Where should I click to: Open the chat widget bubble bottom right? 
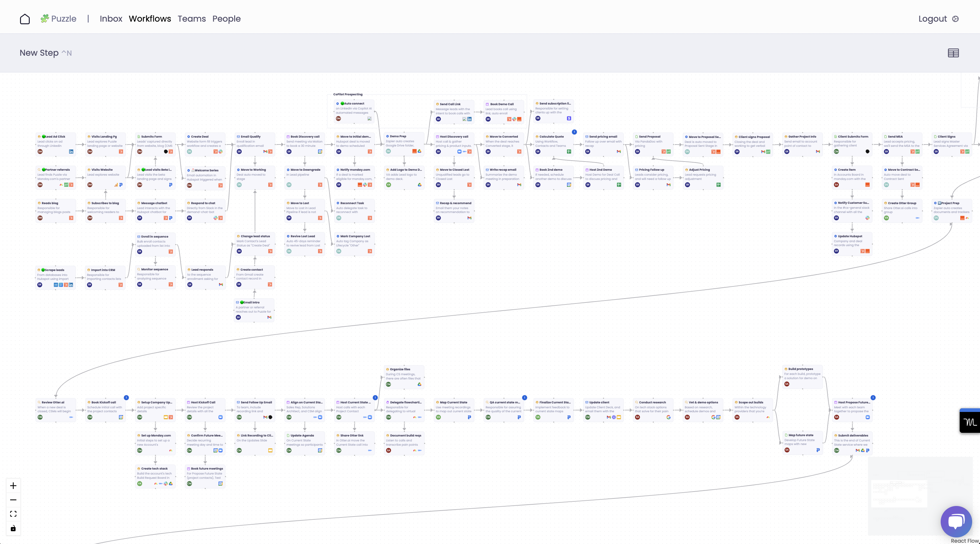(x=956, y=521)
